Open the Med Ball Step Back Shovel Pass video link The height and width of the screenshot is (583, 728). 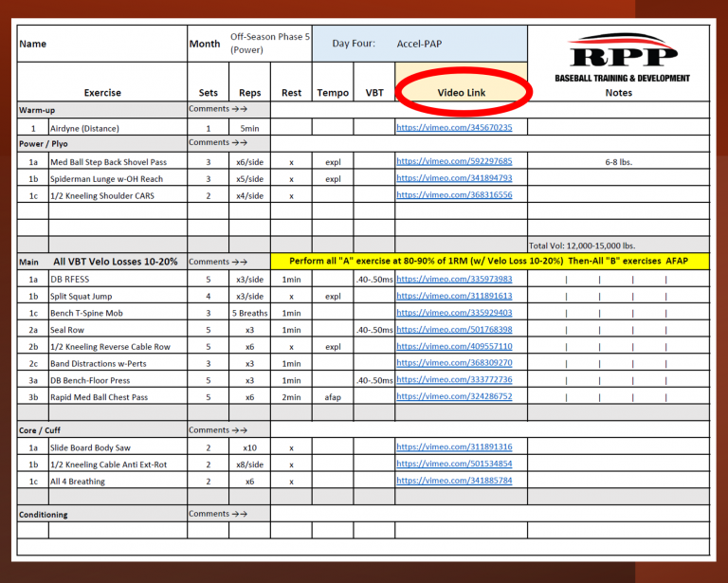(x=454, y=162)
